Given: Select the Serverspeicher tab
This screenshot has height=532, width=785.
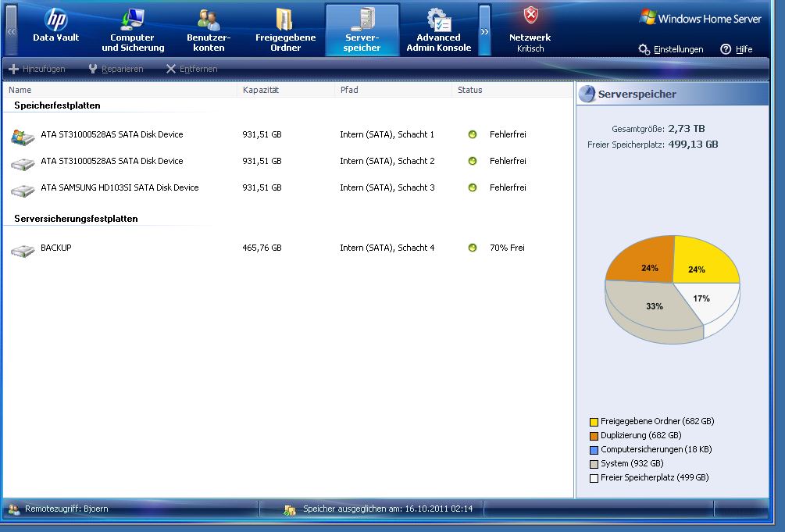Looking at the screenshot, I should pyautogui.click(x=362, y=29).
